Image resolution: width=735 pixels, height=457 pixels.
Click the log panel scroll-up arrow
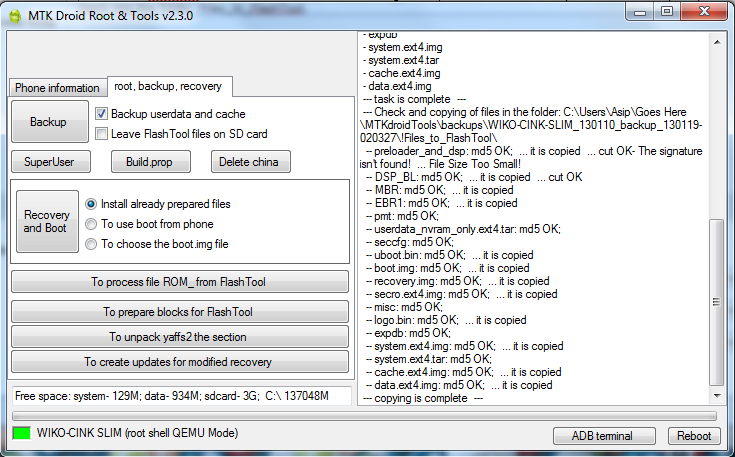click(717, 40)
